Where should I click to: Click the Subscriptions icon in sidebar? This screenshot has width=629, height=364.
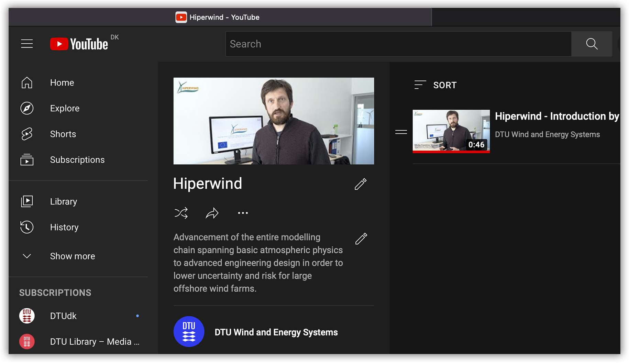(27, 160)
